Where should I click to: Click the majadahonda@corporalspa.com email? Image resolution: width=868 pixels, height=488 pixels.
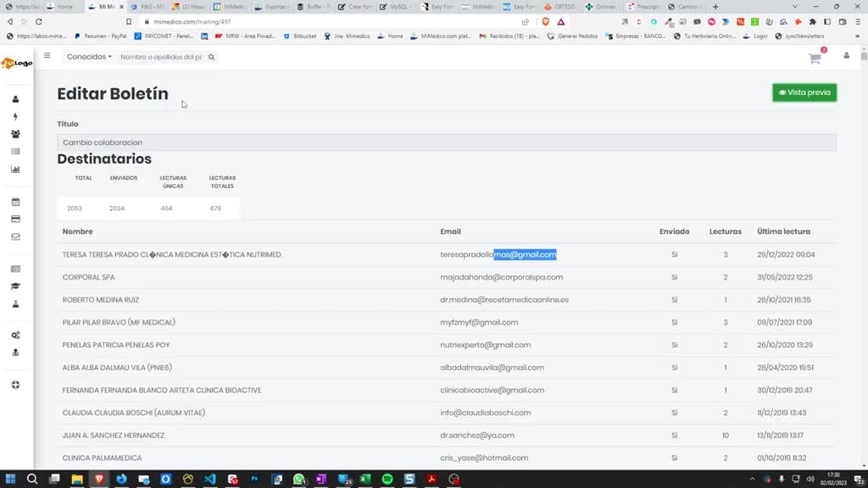502,277
